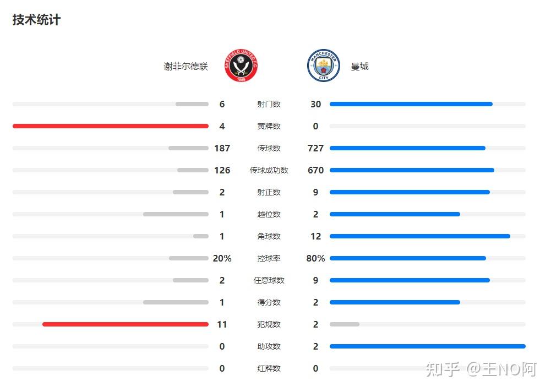Click Manchester City's full blue 助攻数 bar
Image resolution: width=551 pixels, height=392 pixels.
coord(427,346)
